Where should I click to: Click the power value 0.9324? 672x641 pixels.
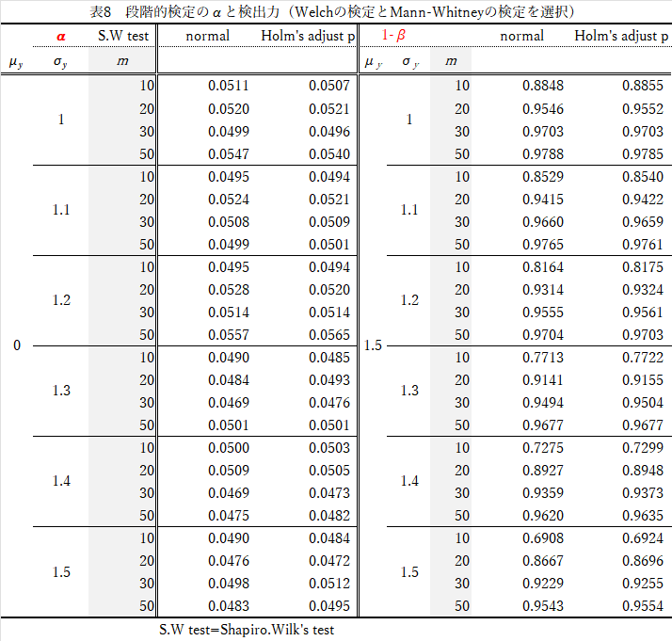[643, 290]
